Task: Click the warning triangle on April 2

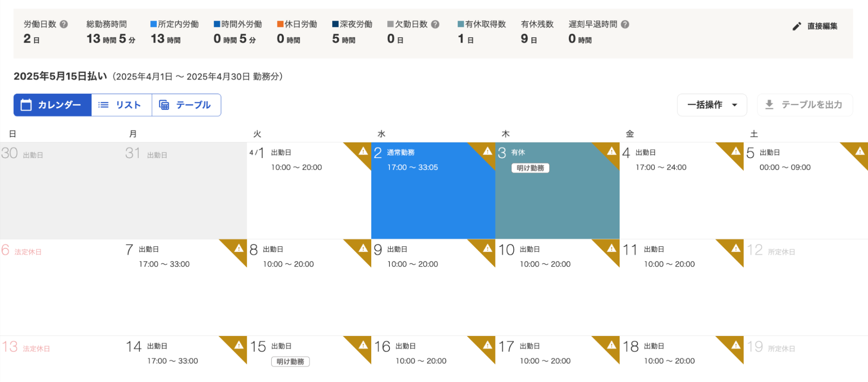Action: tap(487, 151)
